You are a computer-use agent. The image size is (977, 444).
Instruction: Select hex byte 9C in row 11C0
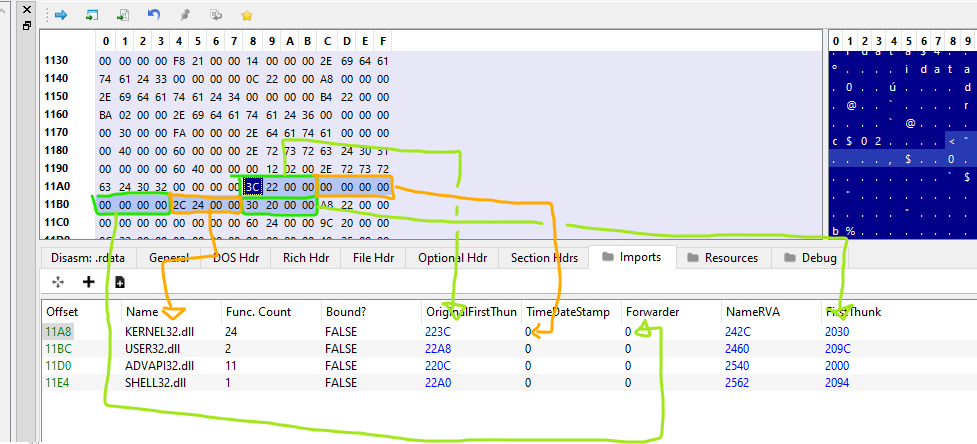(326, 222)
